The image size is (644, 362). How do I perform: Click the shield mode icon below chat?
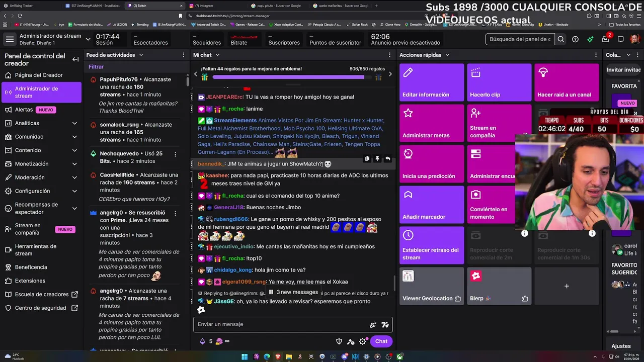(339, 341)
